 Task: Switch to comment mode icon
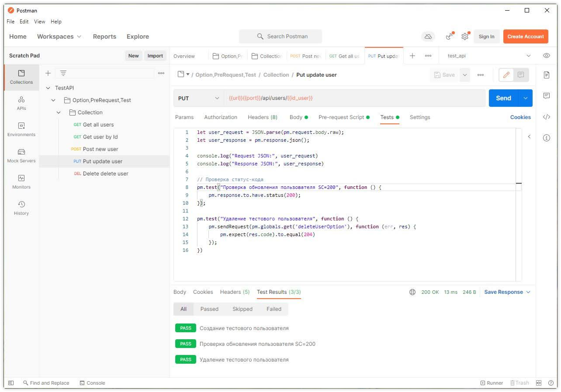tap(521, 75)
